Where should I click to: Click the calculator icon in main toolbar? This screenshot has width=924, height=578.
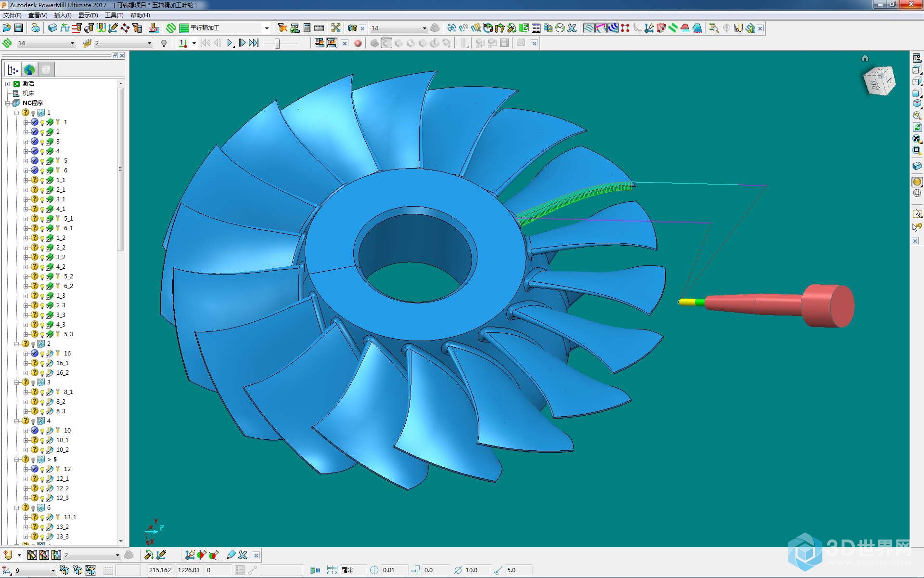pyautogui.click(x=307, y=28)
